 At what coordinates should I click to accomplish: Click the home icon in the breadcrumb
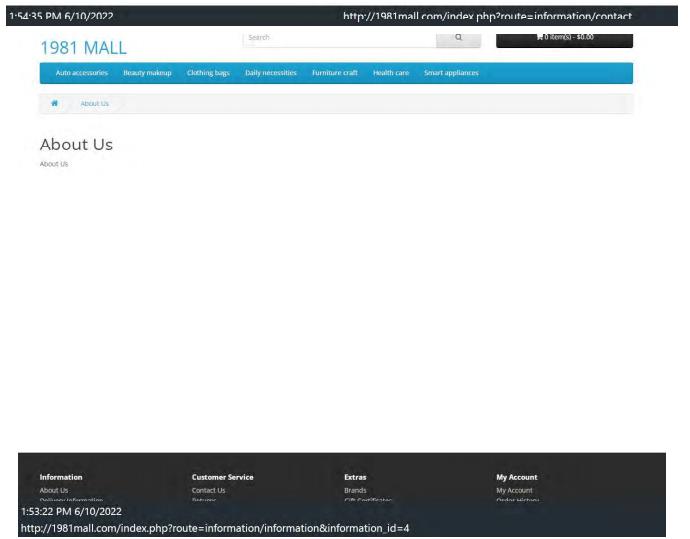54,103
